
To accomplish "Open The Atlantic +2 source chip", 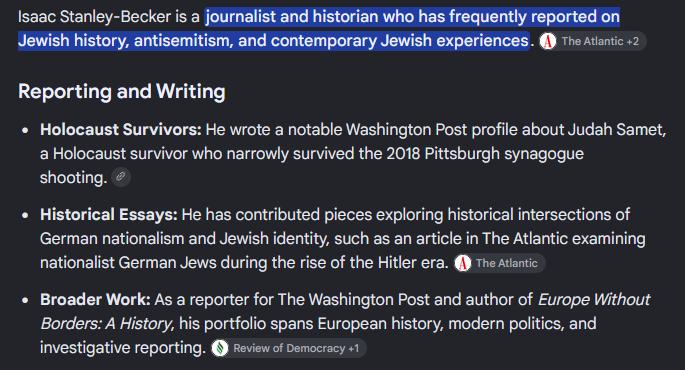I will click(x=592, y=41).
